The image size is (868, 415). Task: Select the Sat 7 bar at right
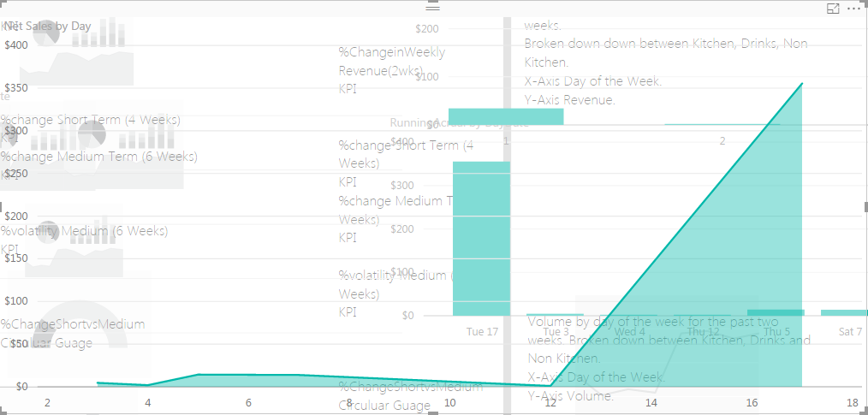tap(844, 312)
